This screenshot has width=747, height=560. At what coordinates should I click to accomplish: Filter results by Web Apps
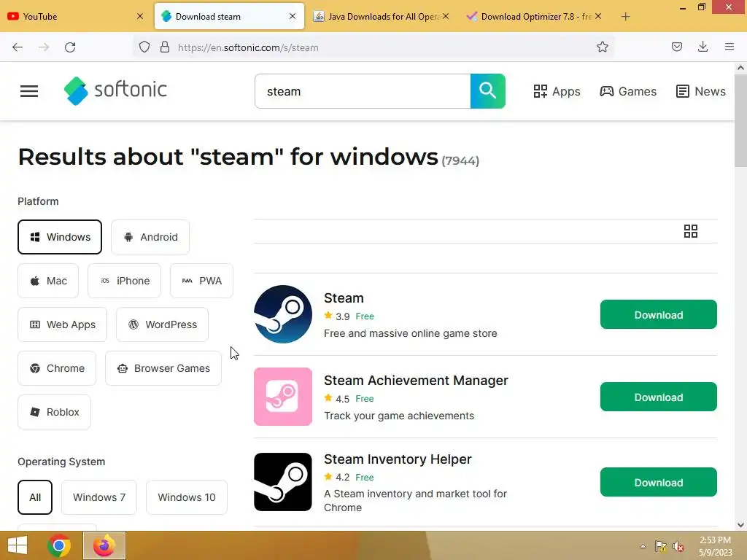coord(63,324)
